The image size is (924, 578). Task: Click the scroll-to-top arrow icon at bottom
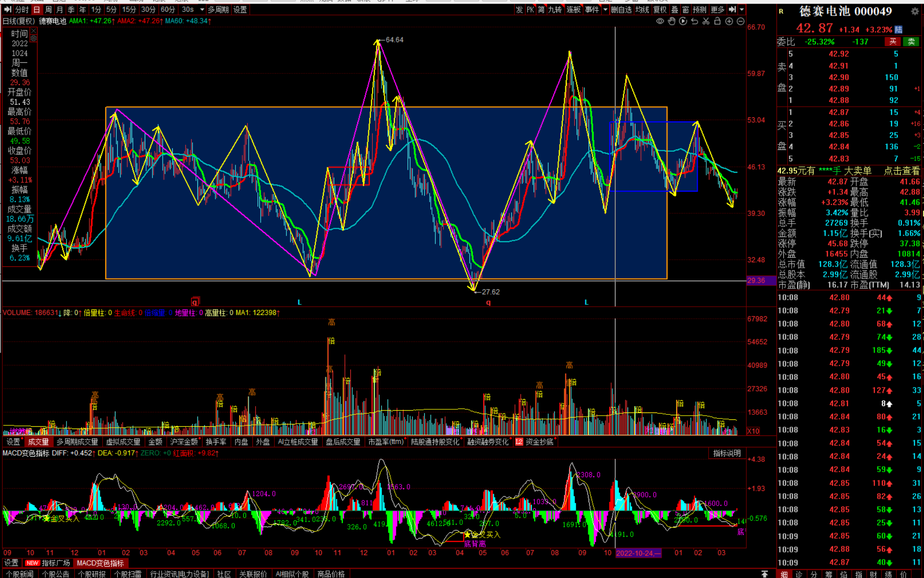765,574
